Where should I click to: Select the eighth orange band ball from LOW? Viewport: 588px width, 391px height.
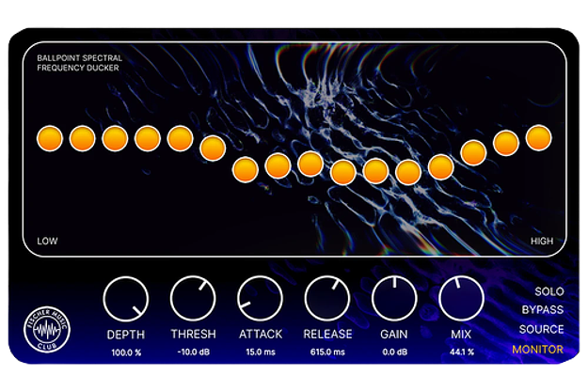click(278, 165)
